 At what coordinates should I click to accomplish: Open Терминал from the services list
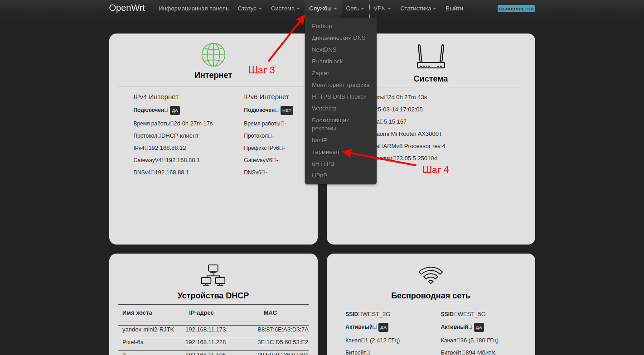(x=325, y=152)
